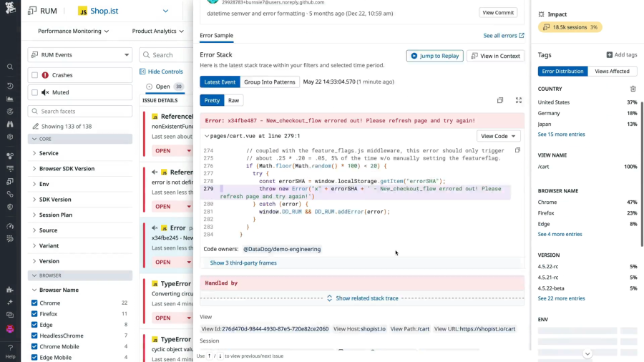The image size is (644, 362).
Task: Click the Jump to Replay button
Action: [x=435, y=56]
